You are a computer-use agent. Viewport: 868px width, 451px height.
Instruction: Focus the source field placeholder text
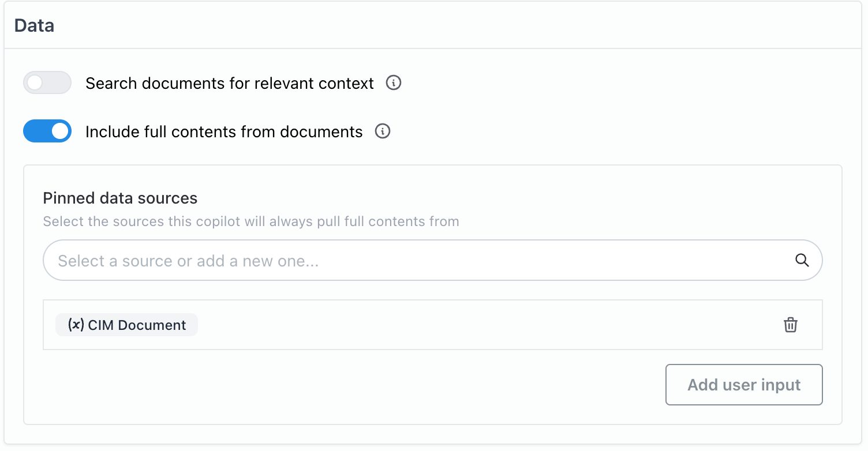coord(188,261)
